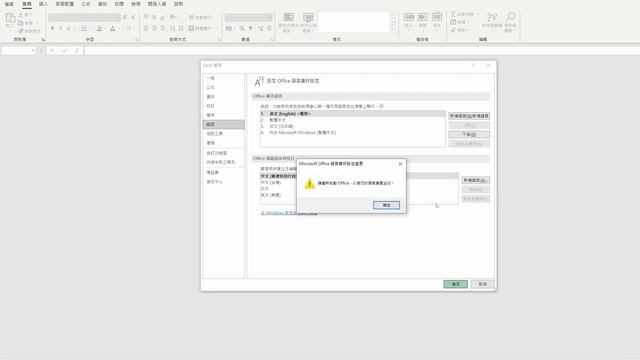640x360 pixels.
Task: Select 日文 [日本語] in display language list
Action: (353, 126)
